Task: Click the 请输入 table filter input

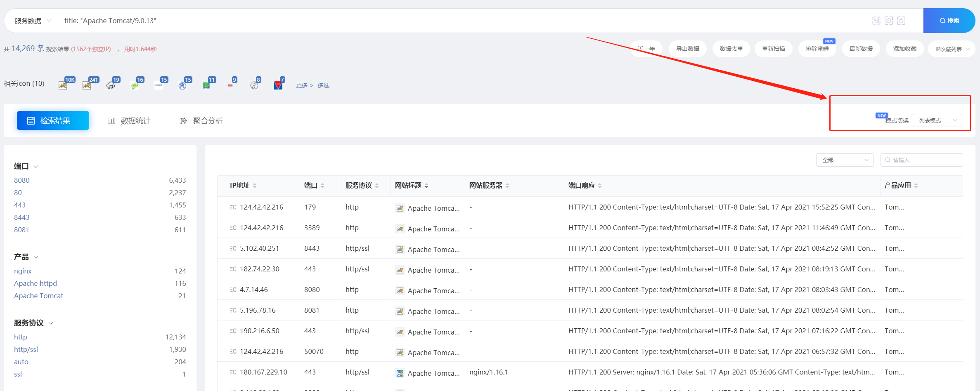Action: tap(925, 160)
